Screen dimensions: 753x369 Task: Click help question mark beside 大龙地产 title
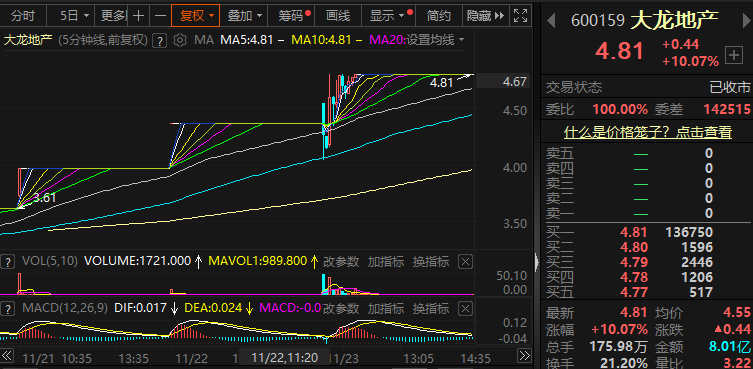[159, 40]
